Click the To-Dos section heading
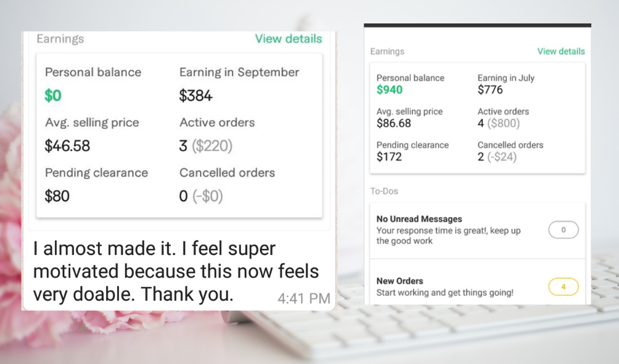This screenshot has width=619, height=364. [x=384, y=191]
